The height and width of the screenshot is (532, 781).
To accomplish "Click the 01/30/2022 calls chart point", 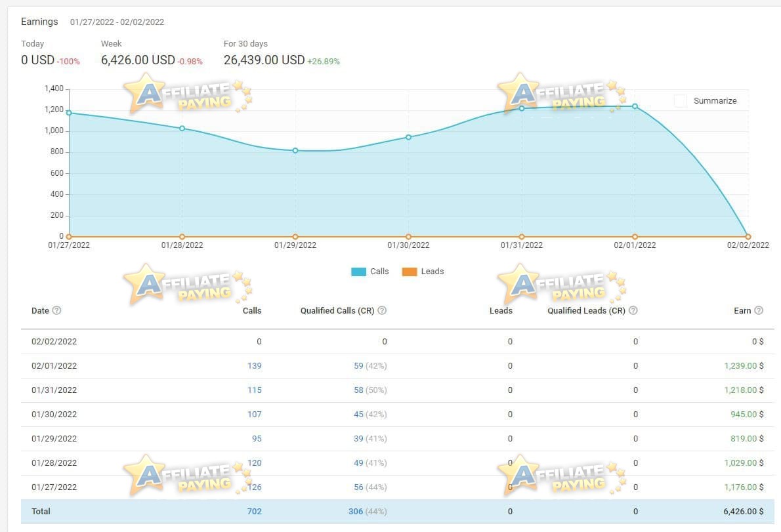I will [408, 137].
